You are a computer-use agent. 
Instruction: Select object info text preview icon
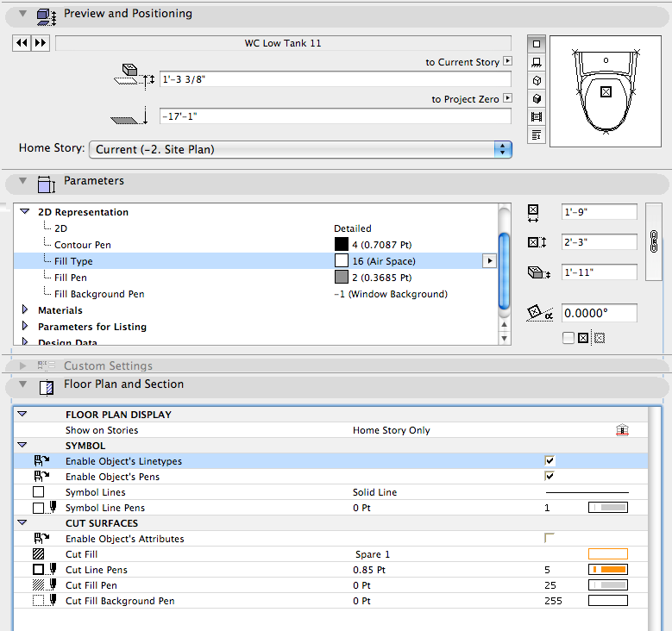tap(537, 135)
